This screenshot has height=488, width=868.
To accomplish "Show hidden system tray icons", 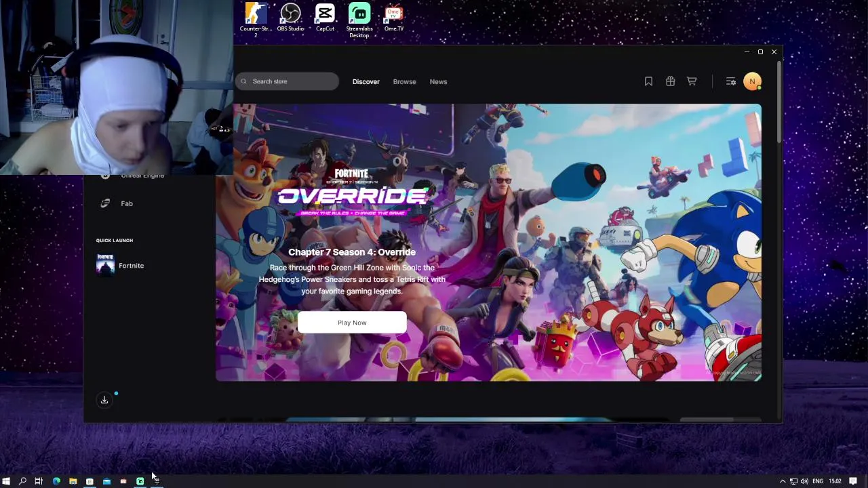I will point(783,481).
